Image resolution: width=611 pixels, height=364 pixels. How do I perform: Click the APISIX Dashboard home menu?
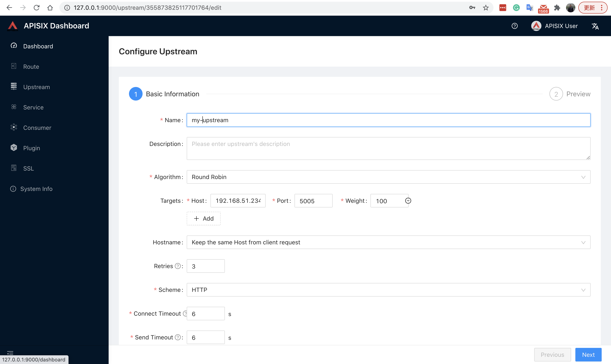[38, 46]
